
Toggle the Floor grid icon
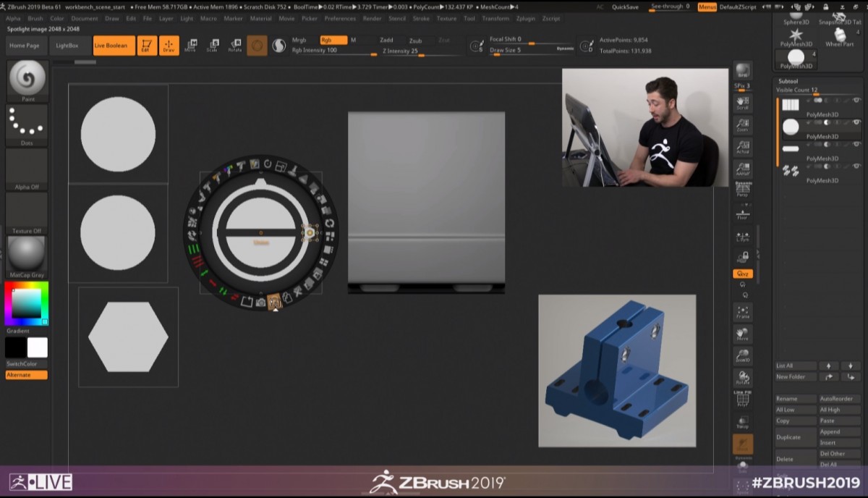(742, 213)
